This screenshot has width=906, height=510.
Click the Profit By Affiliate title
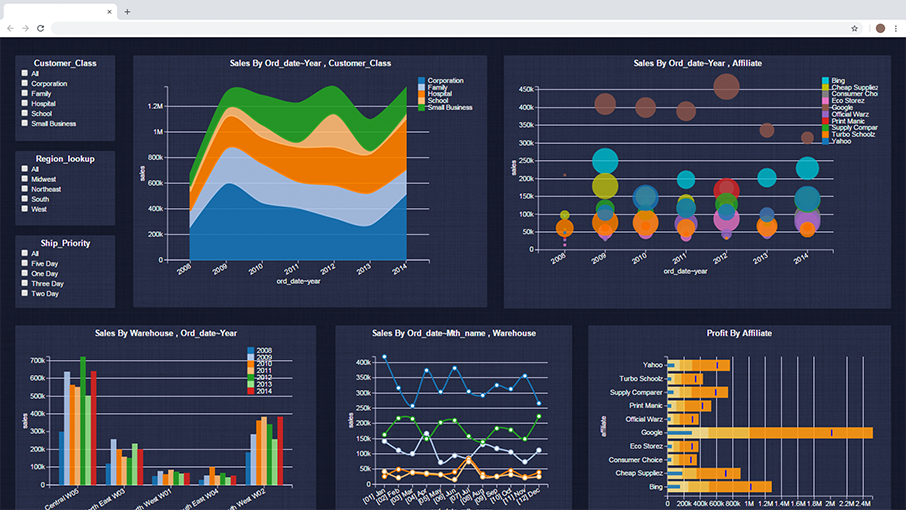(739, 333)
